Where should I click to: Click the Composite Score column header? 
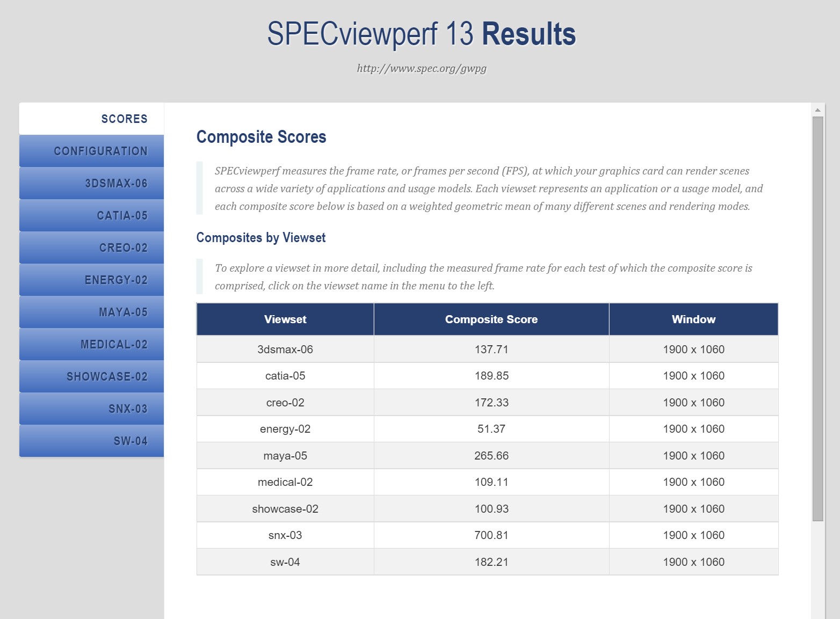click(491, 319)
